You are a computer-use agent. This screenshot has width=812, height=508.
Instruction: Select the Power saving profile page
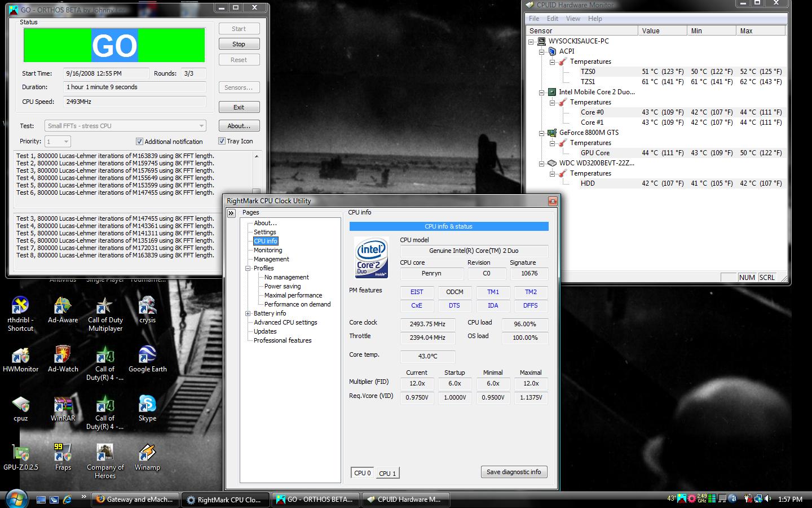point(283,286)
